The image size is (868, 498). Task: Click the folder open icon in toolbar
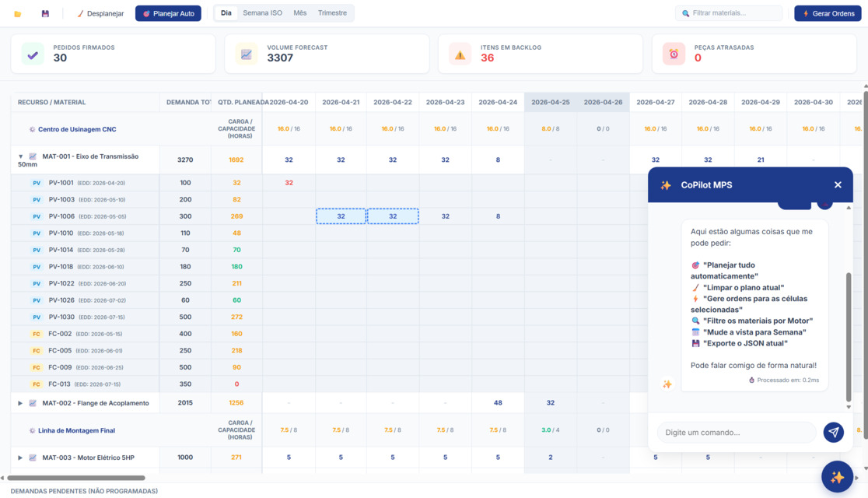point(18,13)
